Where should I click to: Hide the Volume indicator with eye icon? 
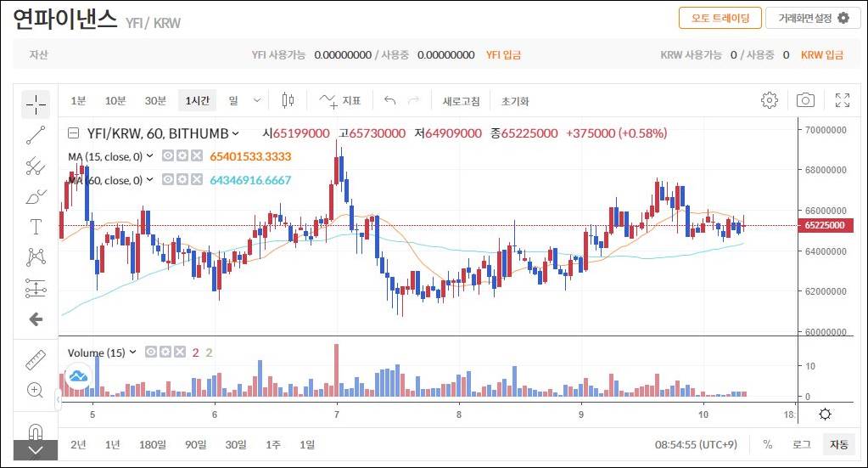tap(150, 352)
